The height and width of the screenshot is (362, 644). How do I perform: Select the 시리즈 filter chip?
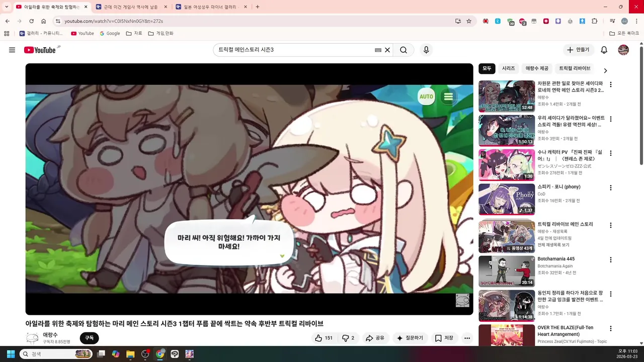508,68
